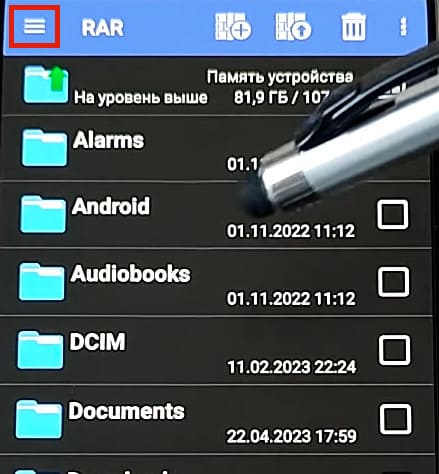
Task: Tap the RAR app title
Action: 103,27
